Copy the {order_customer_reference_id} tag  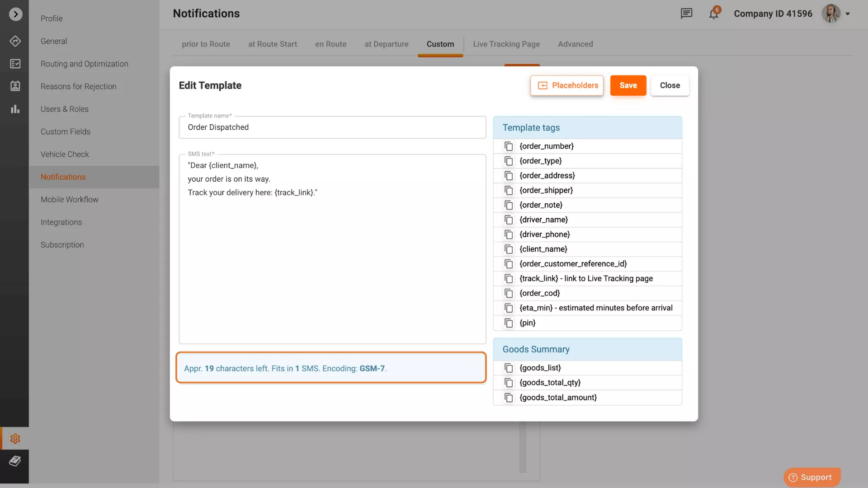[509, 264]
